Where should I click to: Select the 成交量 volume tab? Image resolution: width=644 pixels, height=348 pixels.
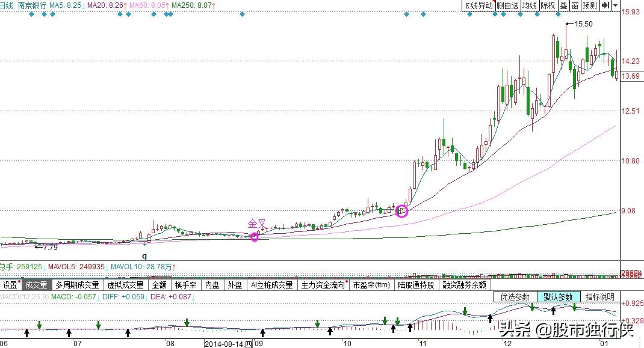[x=36, y=285]
